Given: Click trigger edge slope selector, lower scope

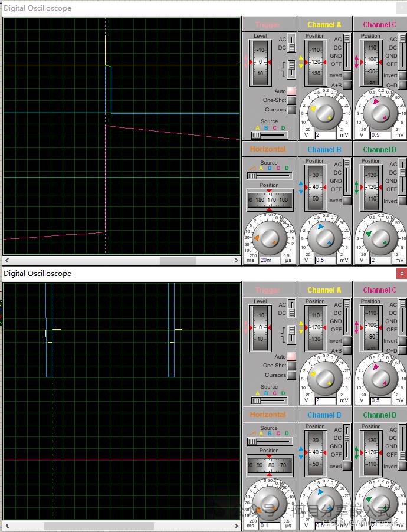Looking at the screenshot, I should pos(291,334).
